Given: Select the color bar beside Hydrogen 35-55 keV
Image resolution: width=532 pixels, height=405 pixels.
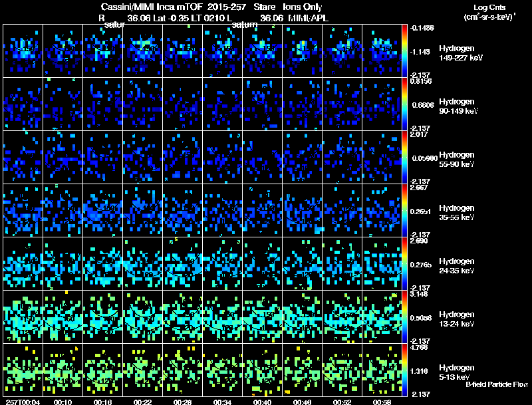Looking at the screenshot, I should point(405,211).
